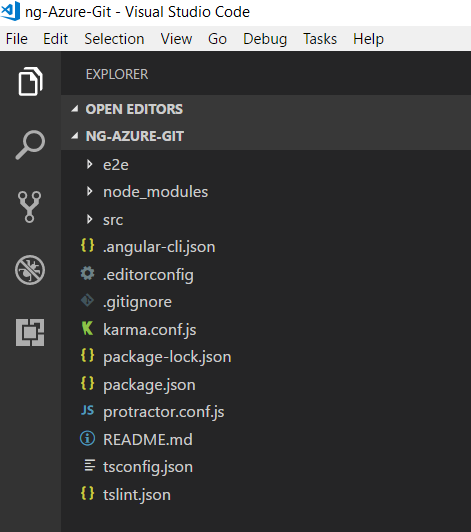Open the Debug view in the activity bar
471x532 pixels.
(x=30, y=270)
